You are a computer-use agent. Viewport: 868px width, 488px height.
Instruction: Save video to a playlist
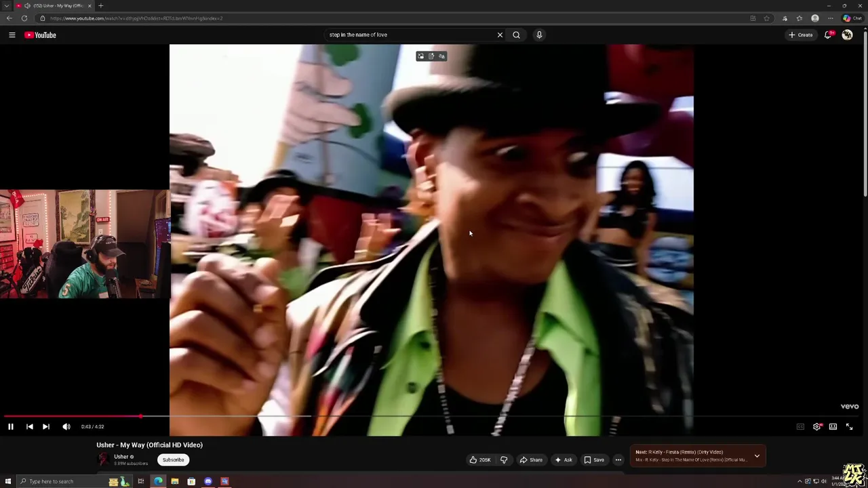tap(594, 460)
